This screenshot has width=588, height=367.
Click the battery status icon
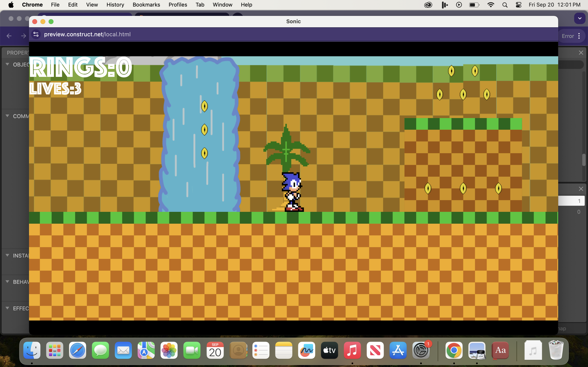click(x=474, y=5)
